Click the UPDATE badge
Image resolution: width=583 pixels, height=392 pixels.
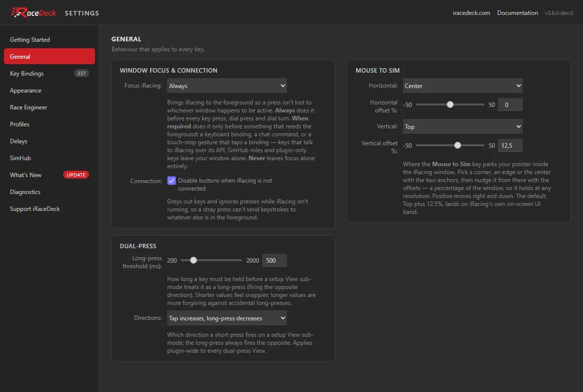pos(76,175)
